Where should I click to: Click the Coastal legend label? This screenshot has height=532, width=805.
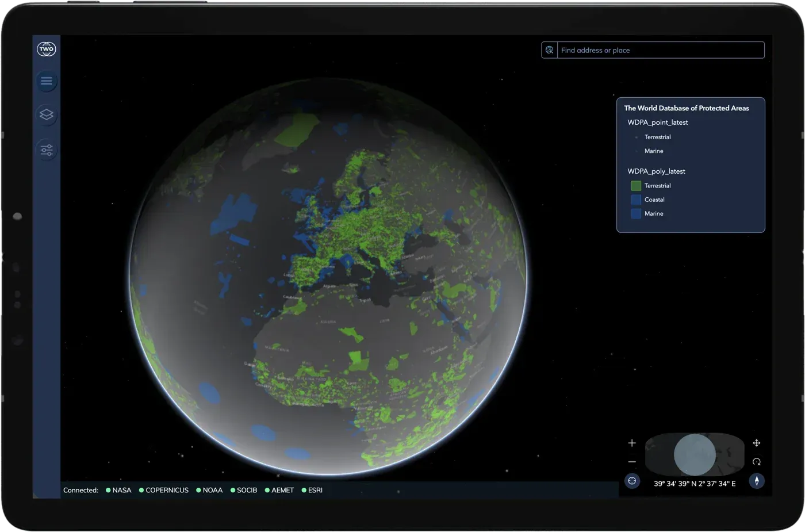pyautogui.click(x=654, y=200)
